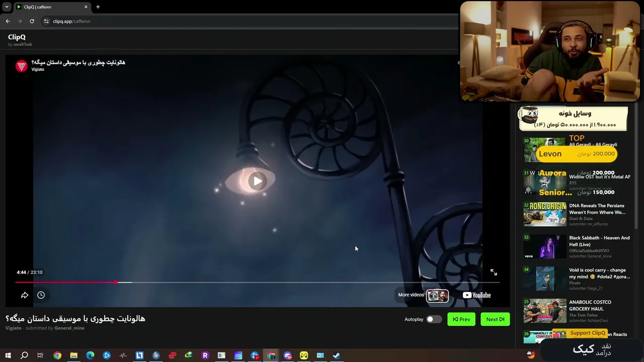This screenshot has height=362, width=644.
Task: Go to previous clip with Prev button
Action: point(461,319)
